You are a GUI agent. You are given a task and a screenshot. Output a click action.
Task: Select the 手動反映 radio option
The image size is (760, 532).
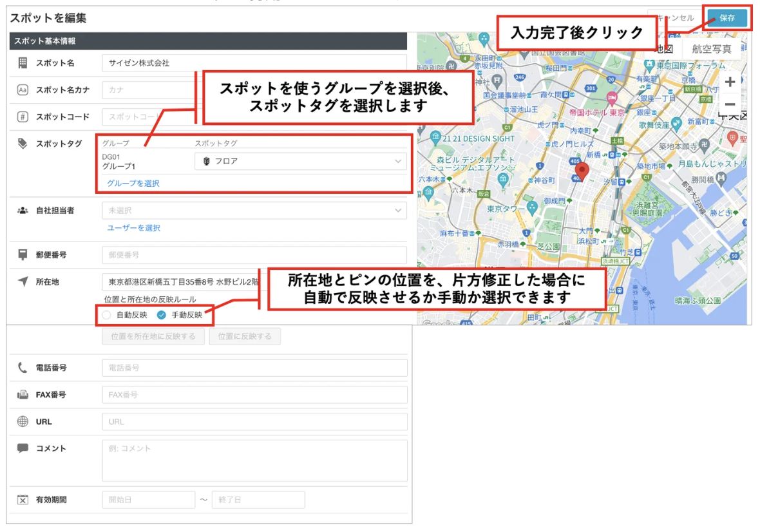pyautogui.click(x=162, y=315)
